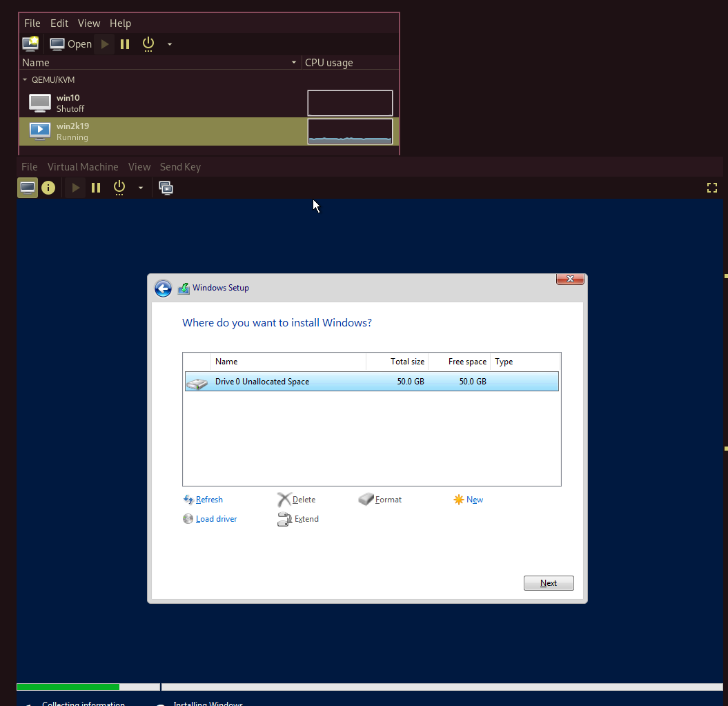Click the run (play) button in manager toolbar
The height and width of the screenshot is (706, 728).
[105, 44]
